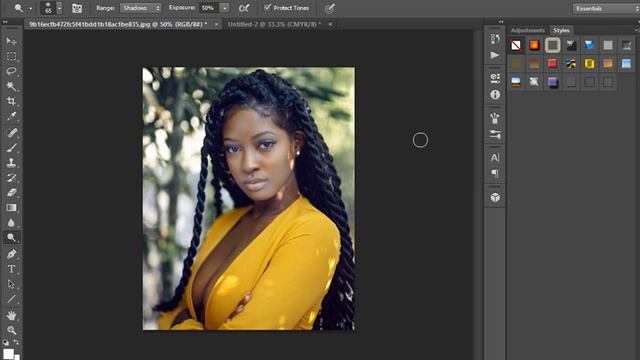
Task: Select the Path Selection tool
Action: (11, 284)
